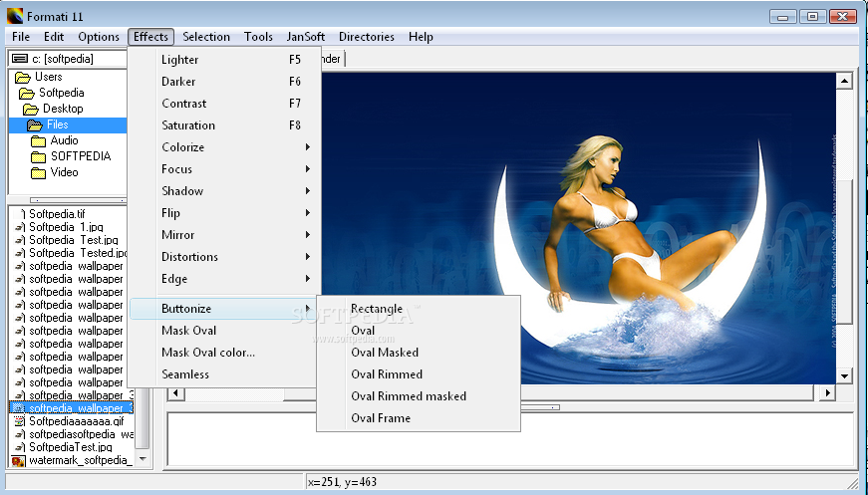Select the Users folder icon
Viewport: 868px width, 495px height.
(x=23, y=77)
